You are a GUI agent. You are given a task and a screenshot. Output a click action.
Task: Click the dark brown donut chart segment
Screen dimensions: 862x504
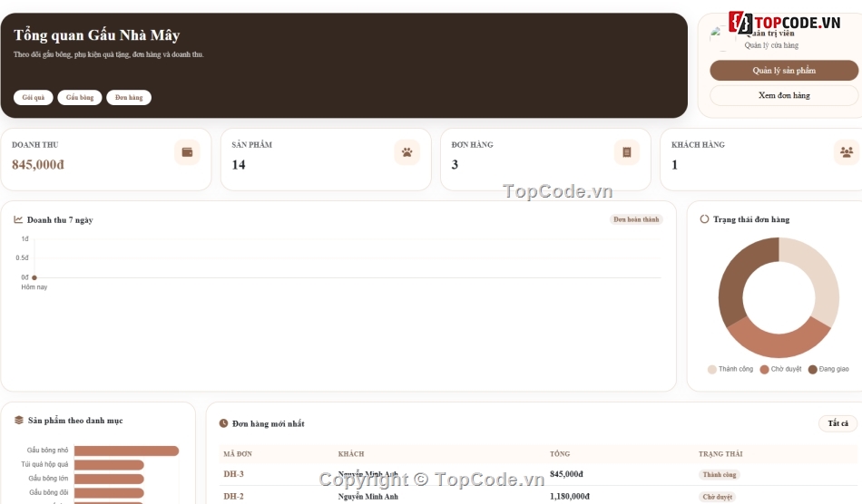[739, 275]
